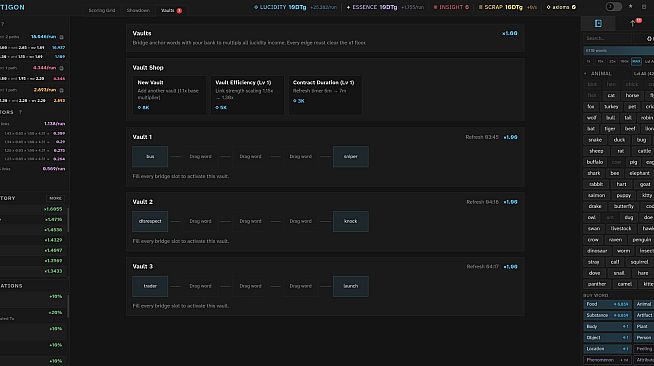Pick the word 'duck' from the bank
Screen dimensions: 654x366
click(x=619, y=140)
